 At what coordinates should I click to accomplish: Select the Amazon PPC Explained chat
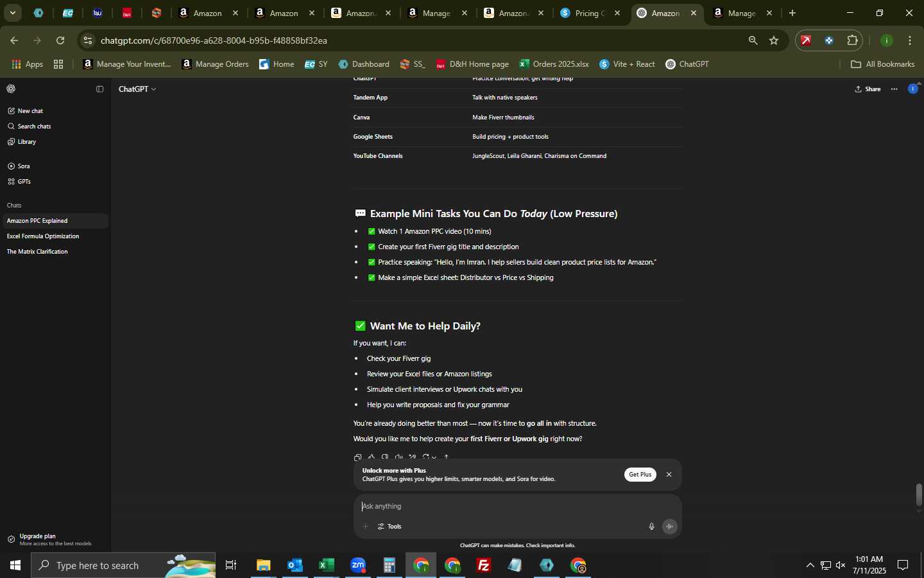pyautogui.click(x=55, y=221)
